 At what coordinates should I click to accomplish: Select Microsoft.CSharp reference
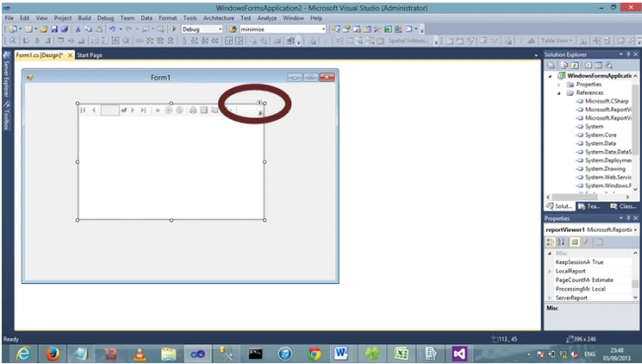(606, 101)
